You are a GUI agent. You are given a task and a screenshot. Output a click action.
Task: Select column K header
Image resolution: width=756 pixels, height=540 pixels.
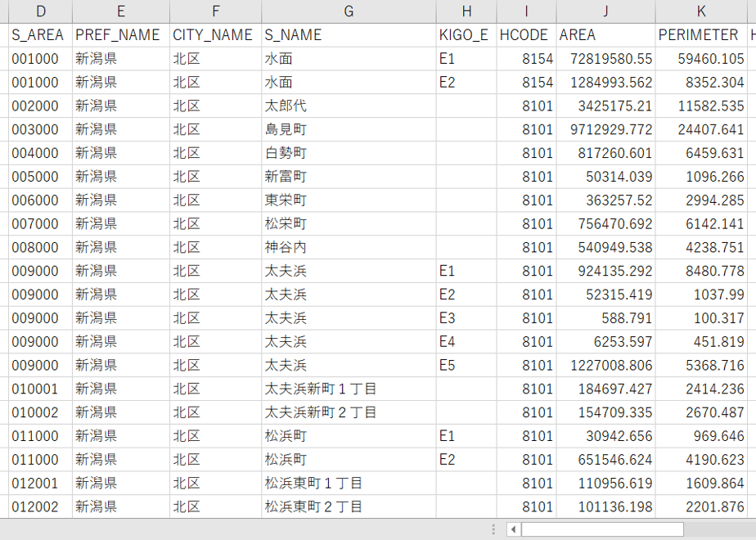click(x=701, y=11)
